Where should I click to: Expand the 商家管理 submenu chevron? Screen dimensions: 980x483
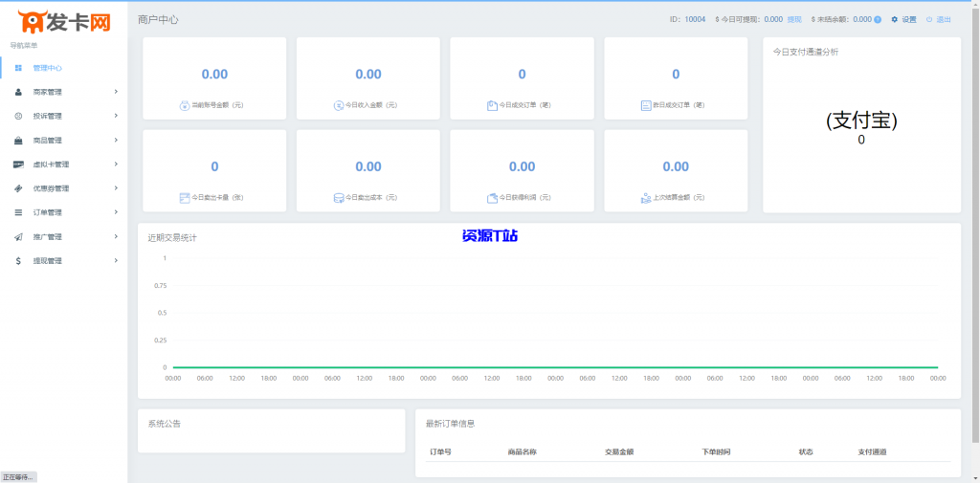point(116,92)
